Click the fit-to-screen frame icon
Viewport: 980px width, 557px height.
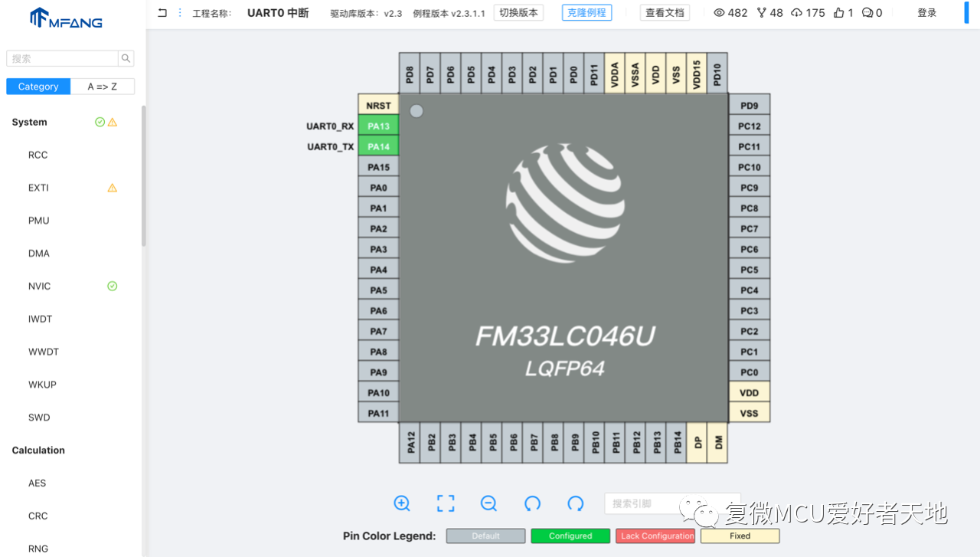[x=446, y=503]
